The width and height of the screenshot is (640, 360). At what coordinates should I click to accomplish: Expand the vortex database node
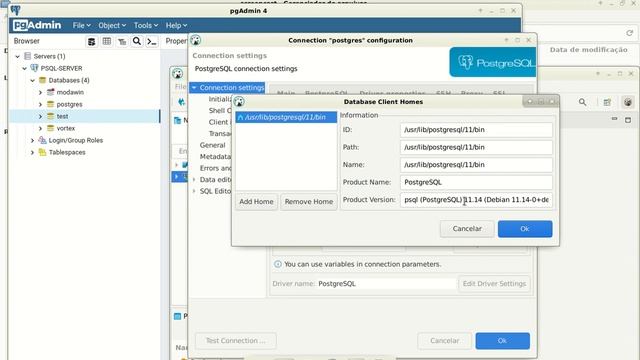40,128
